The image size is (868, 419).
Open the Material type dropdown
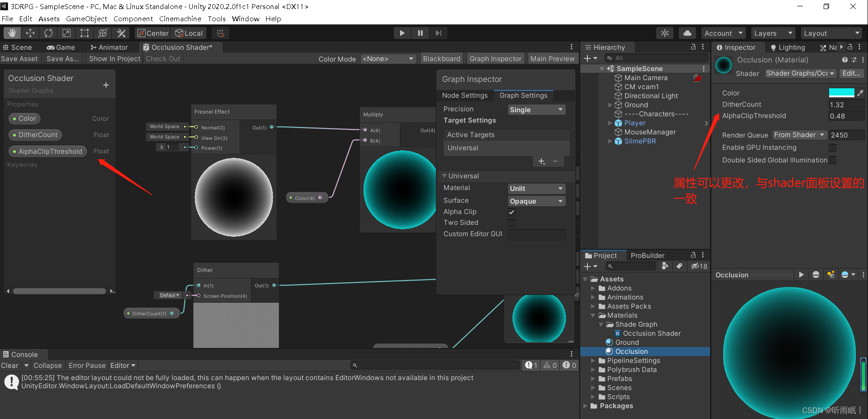pos(537,188)
